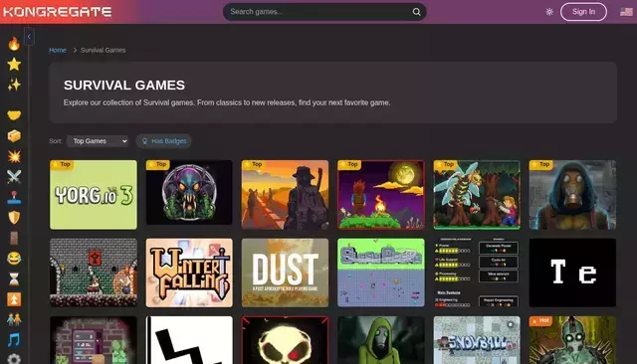Open the white zigzag game thumbnail
Image resolution: width=637 pixels, height=364 pixels.
[x=189, y=340]
